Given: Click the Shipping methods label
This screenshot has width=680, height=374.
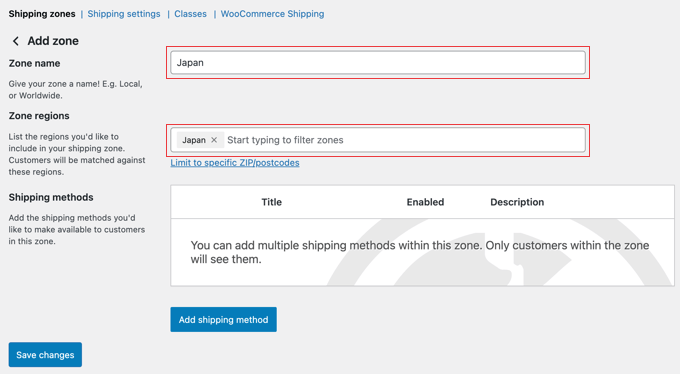Looking at the screenshot, I should (51, 197).
